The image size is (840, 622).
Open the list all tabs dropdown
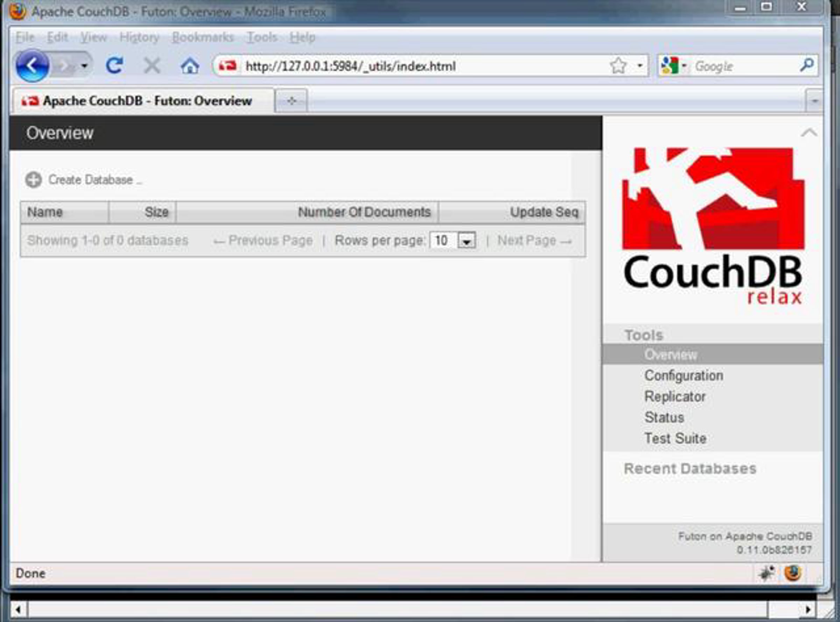pyautogui.click(x=814, y=101)
